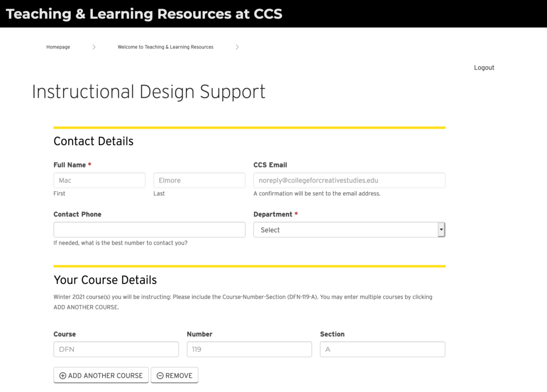
Task: Open Welcome to Teaching & Learning Resources link
Action: click(166, 47)
